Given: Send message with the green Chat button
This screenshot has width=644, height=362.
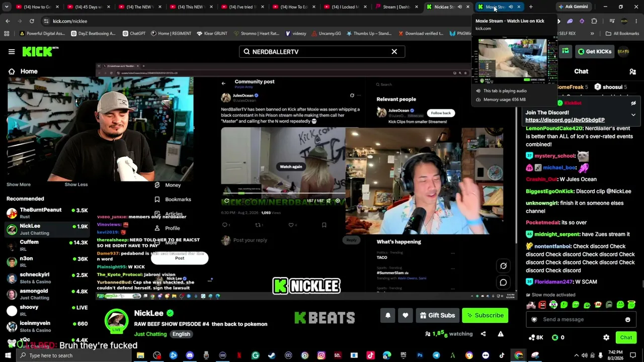Looking at the screenshot, I should [x=626, y=337].
